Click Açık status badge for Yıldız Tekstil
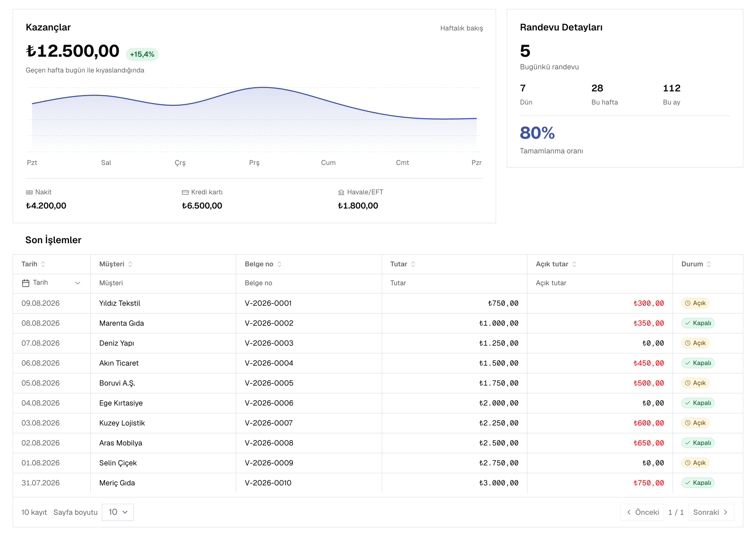The width and height of the screenshot is (756, 540). (x=695, y=303)
